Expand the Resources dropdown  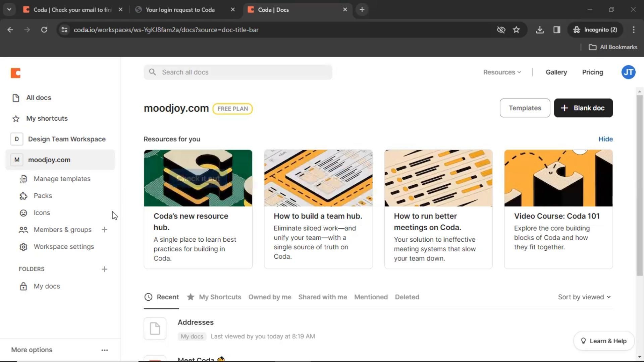point(502,72)
